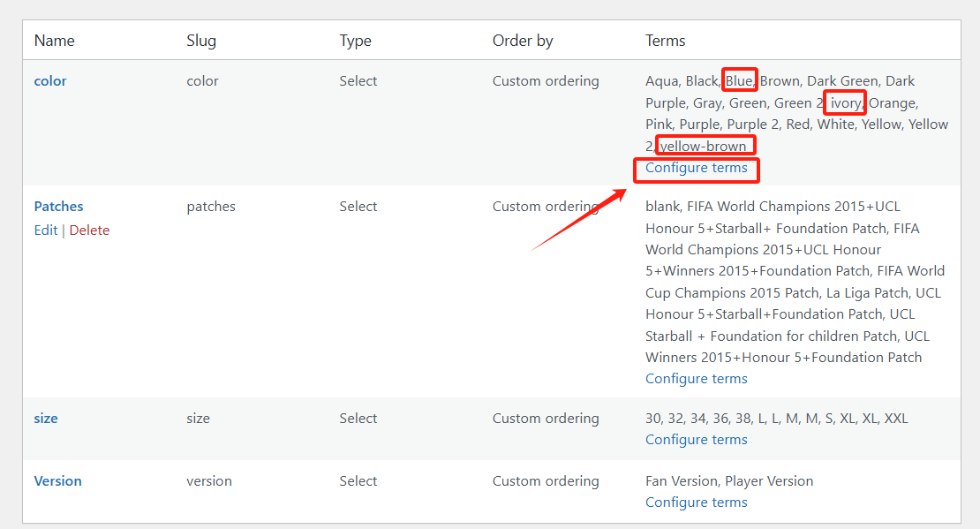Click Edit under the Patches attribute
Viewport: 980px width, 529px height.
pyautogui.click(x=45, y=230)
